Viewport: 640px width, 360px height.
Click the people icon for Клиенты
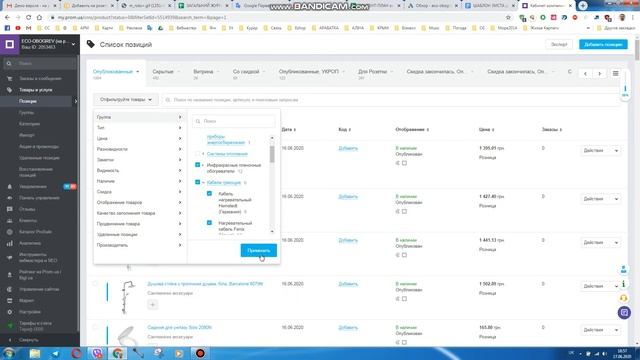coord(9,220)
